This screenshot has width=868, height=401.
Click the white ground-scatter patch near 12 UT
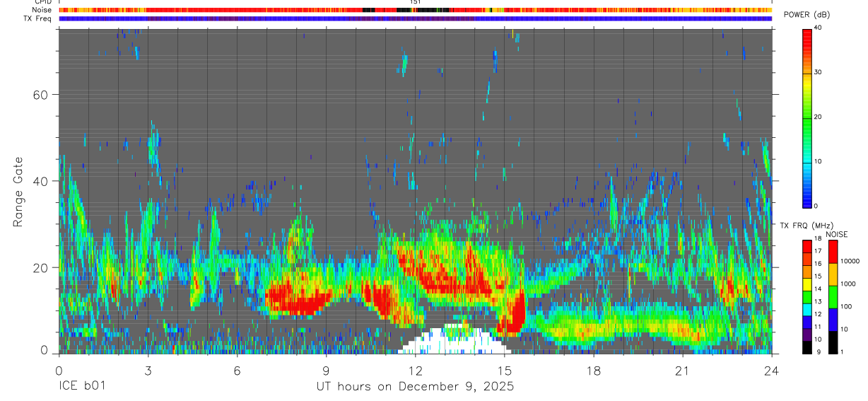pyautogui.click(x=454, y=341)
